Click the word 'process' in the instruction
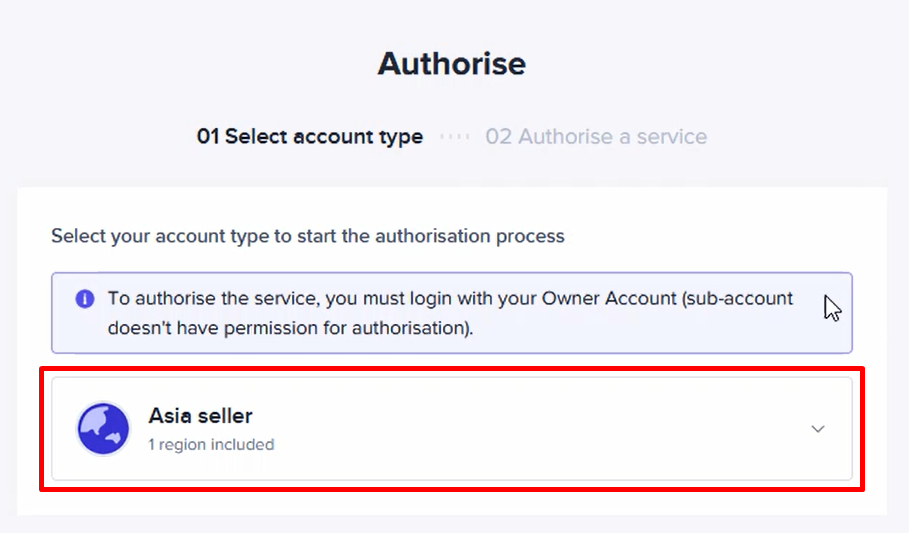This screenshot has width=909, height=533. tap(530, 237)
